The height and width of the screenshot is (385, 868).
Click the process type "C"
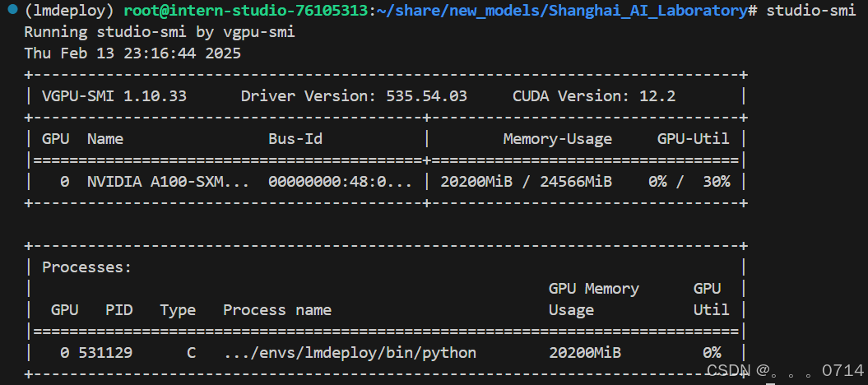(191, 352)
